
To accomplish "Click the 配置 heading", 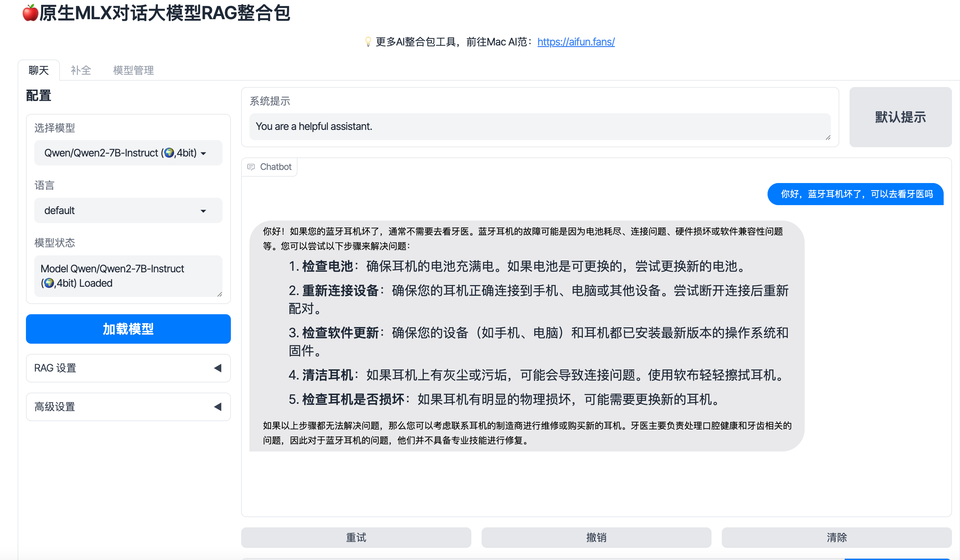I will (x=38, y=96).
